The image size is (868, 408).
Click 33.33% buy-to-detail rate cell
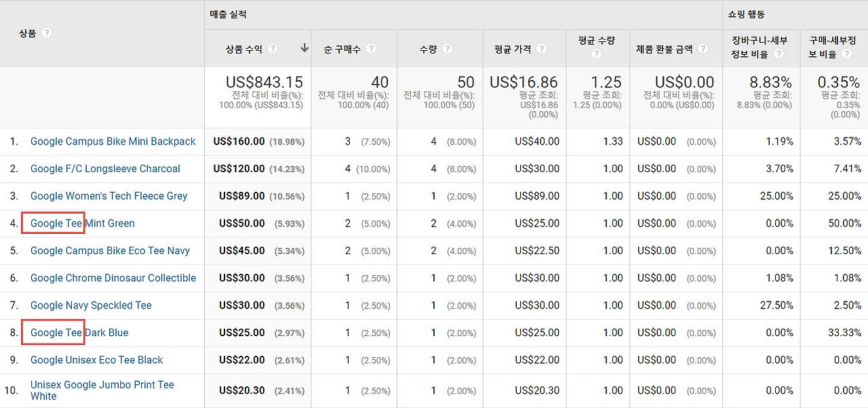click(x=845, y=333)
